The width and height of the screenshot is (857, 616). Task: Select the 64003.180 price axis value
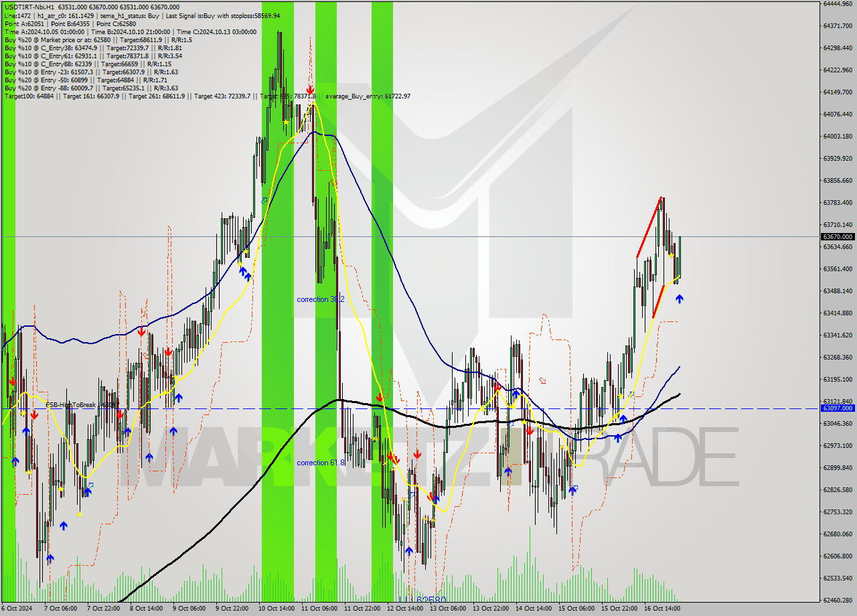tap(838, 136)
